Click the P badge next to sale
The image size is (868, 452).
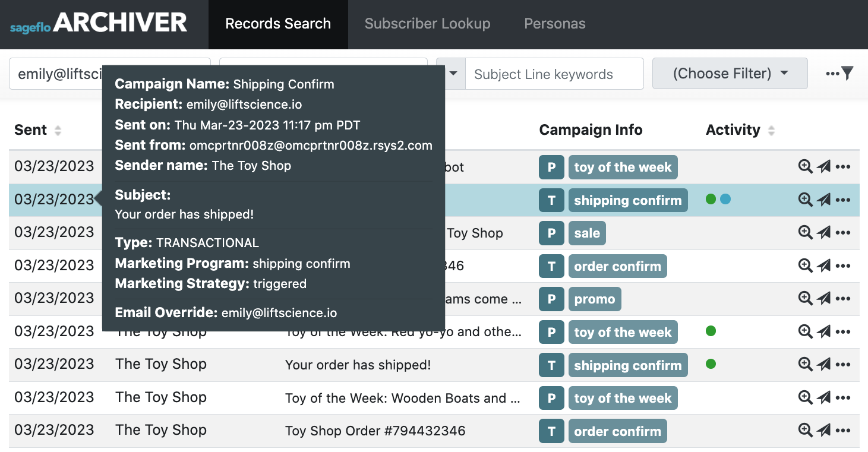click(551, 233)
